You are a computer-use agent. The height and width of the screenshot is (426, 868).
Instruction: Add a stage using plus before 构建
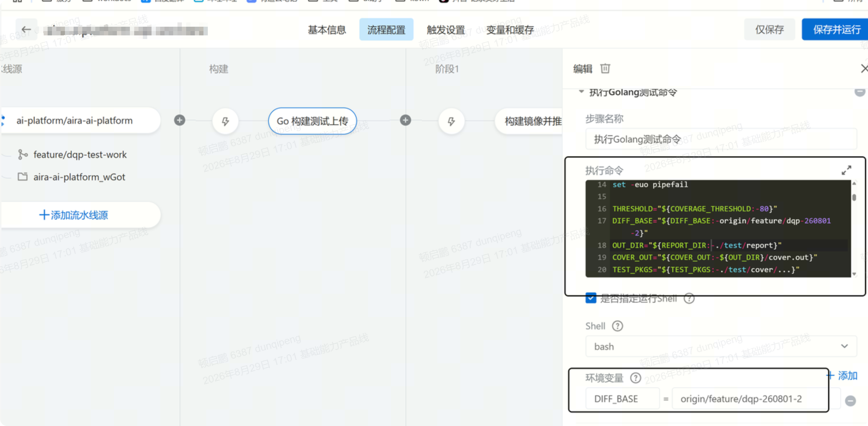179,120
